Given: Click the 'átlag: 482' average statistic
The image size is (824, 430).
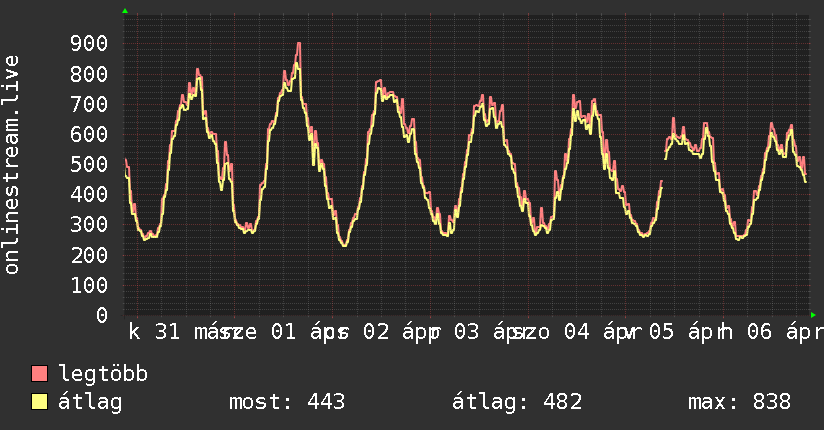Looking at the screenshot, I should [x=517, y=402].
